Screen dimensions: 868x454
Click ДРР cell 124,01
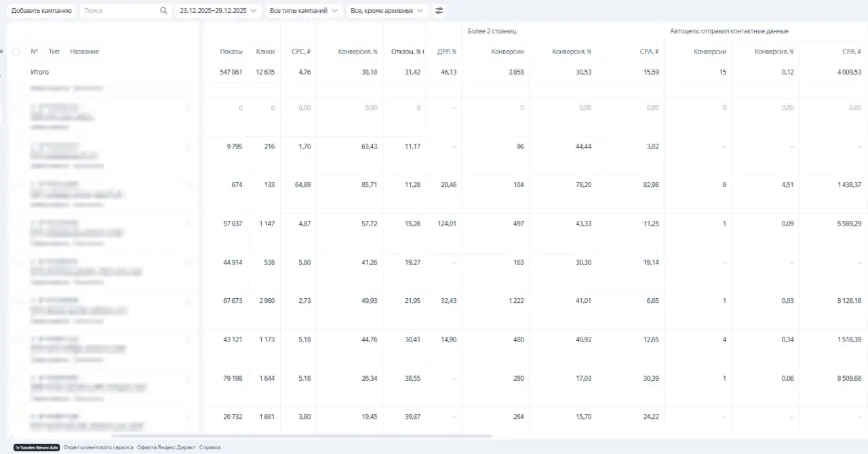click(x=447, y=223)
